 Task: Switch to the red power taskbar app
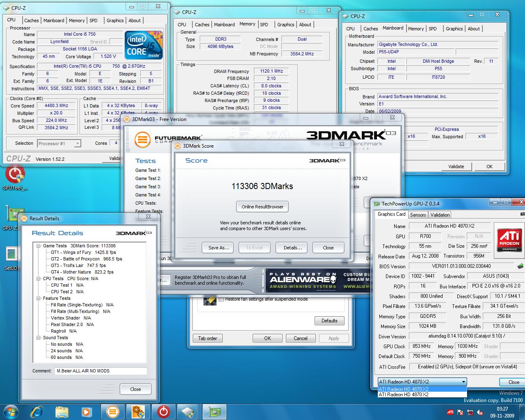163,411
